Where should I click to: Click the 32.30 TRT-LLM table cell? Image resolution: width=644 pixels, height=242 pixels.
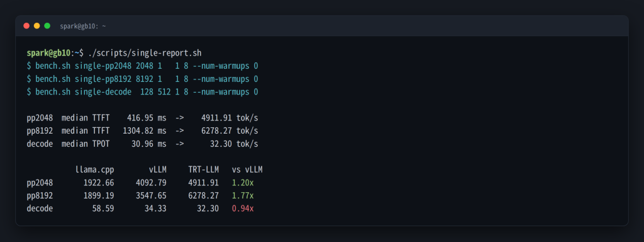click(208, 209)
